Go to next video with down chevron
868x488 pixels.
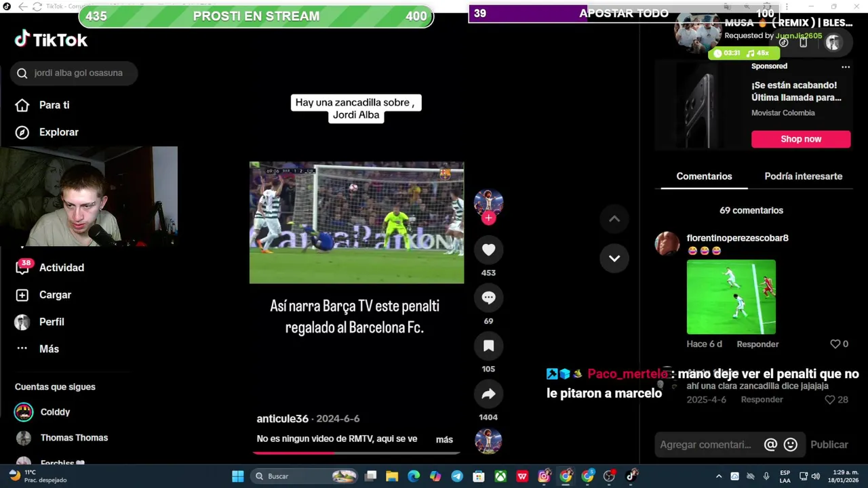[614, 258]
